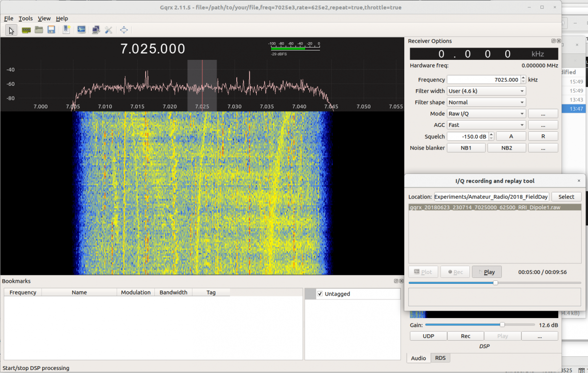Viewport: 588px width, 373px height.
Task: Expand the Filter width dropdown
Action: tap(486, 91)
